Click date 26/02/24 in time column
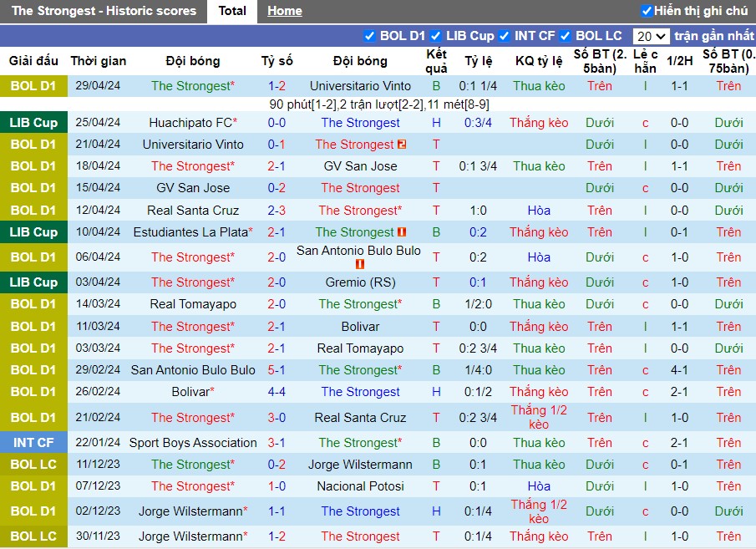Screen dimensions: 756x549 [x=98, y=392]
